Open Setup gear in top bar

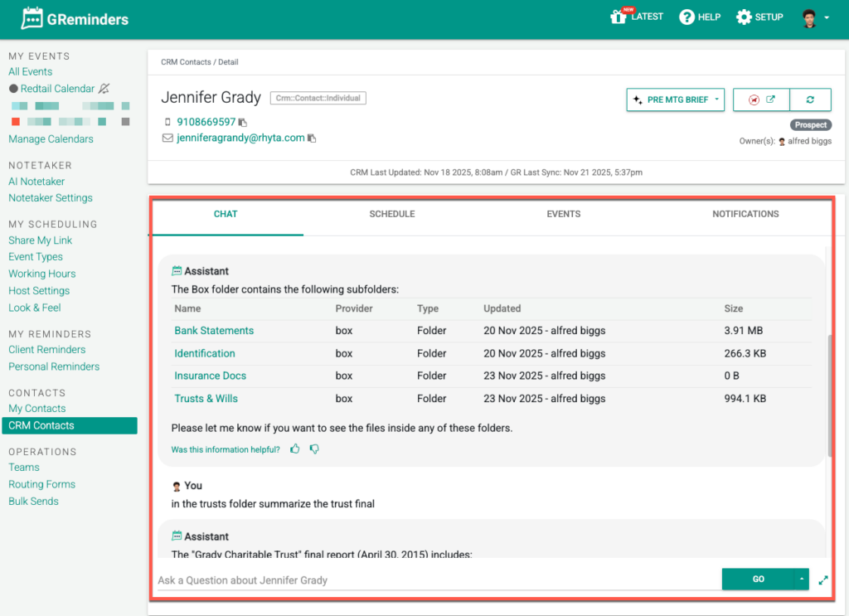744,17
